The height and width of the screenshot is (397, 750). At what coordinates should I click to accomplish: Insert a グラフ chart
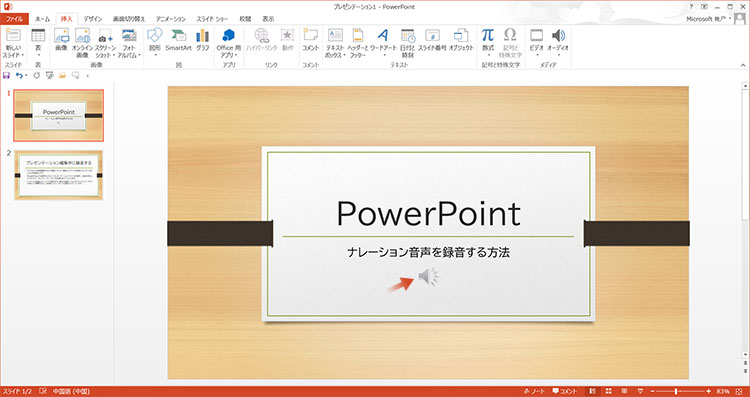pos(203,39)
